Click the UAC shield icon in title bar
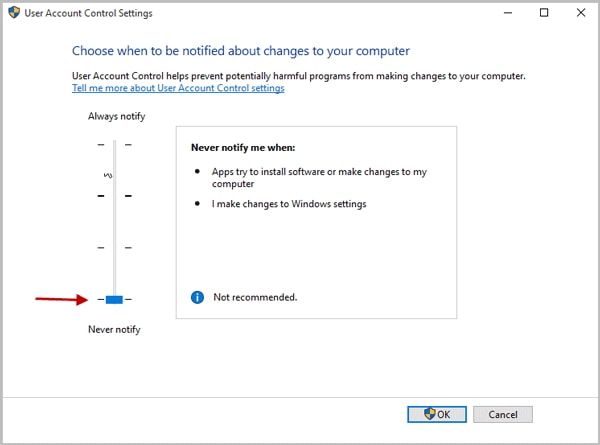 point(13,13)
